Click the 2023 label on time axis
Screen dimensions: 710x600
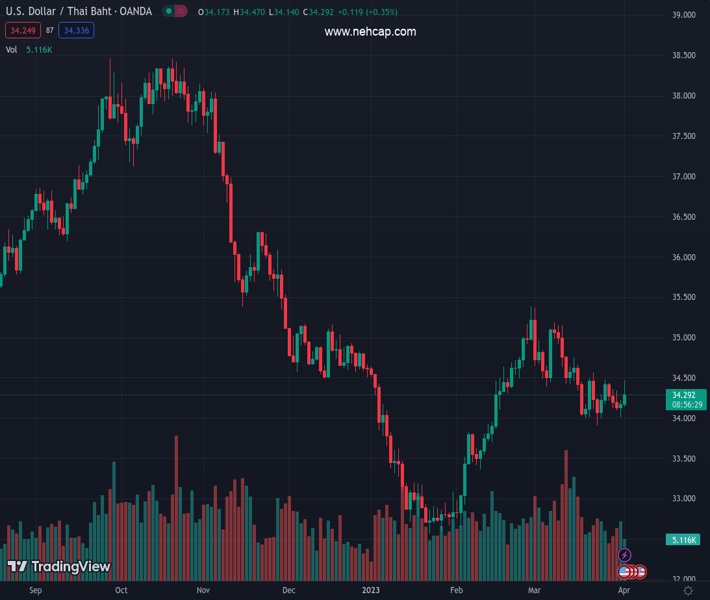coord(370,590)
